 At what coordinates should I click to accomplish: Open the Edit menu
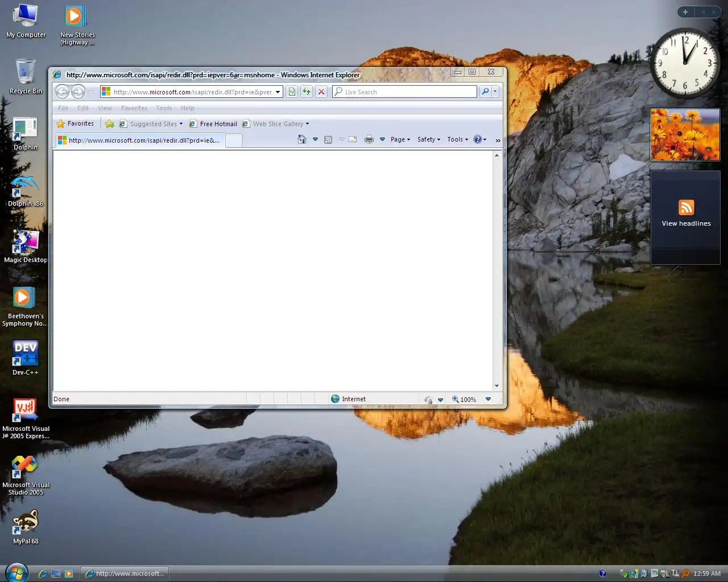[83, 108]
